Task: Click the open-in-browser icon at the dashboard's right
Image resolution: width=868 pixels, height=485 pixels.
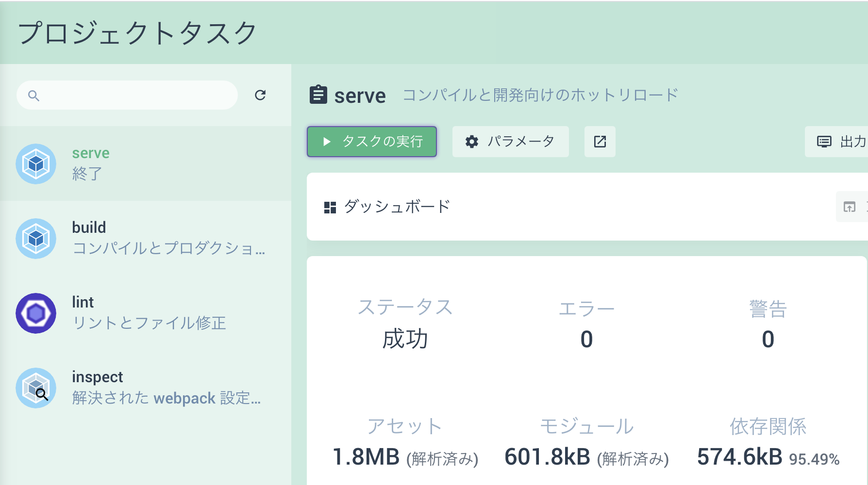Action: pos(850,207)
